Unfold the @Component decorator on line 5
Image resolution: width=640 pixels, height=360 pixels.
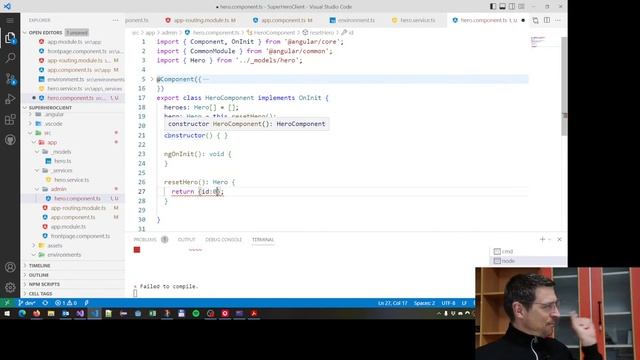(x=152, y=79)
